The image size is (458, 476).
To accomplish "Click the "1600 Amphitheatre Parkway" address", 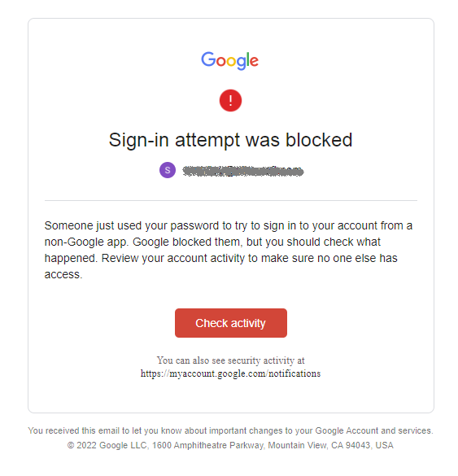I will coord(208,445).
